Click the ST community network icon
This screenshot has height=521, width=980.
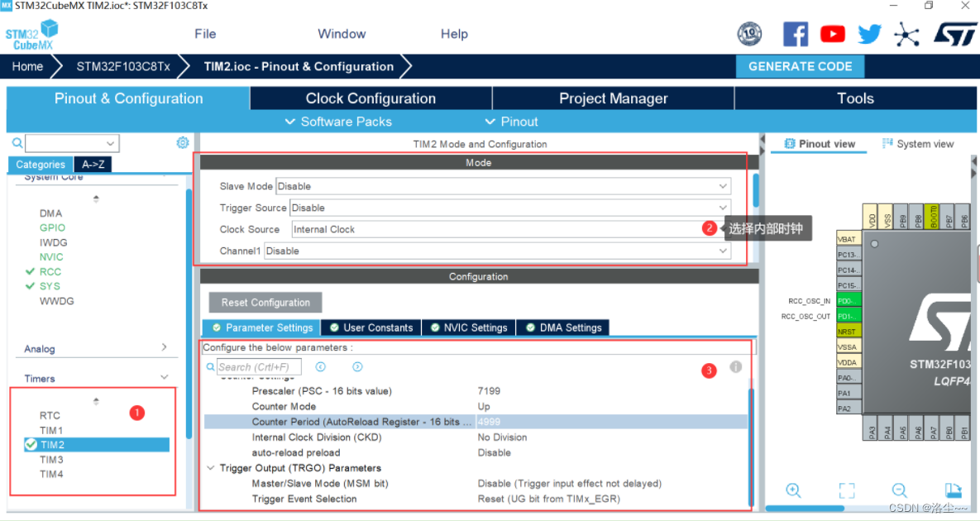pos(906,35)
